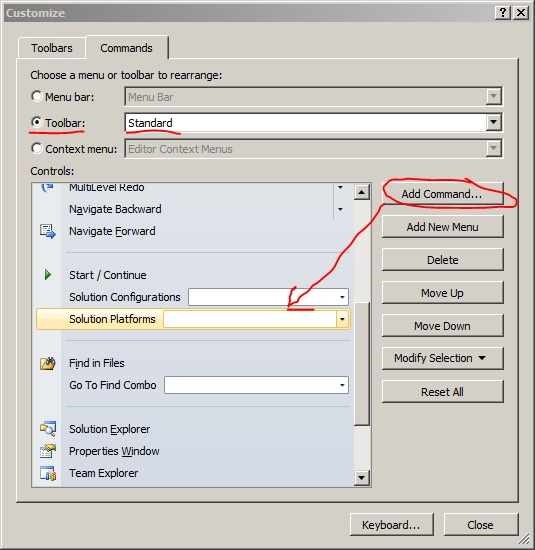
Task: Select the Navigate Backward list item
Action: coord(193,209)
